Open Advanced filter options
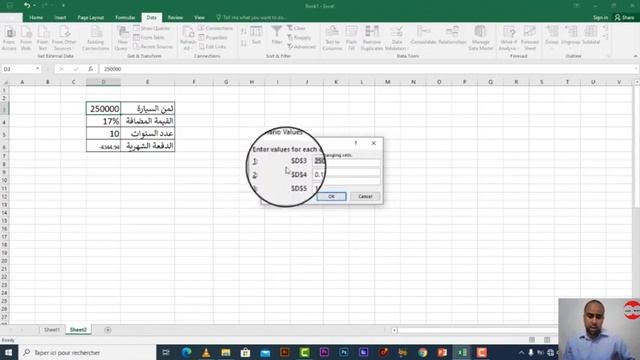The height and width of the screenshot is (360, 640). point(301,47)
